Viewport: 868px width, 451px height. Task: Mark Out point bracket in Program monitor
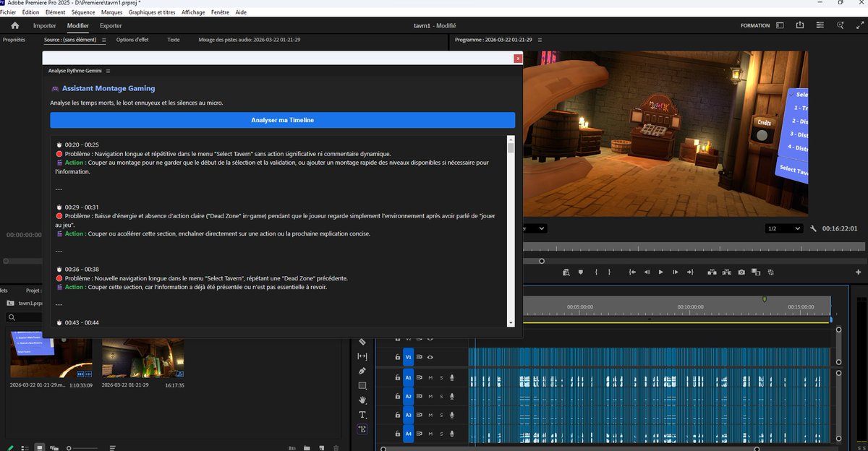609,272
